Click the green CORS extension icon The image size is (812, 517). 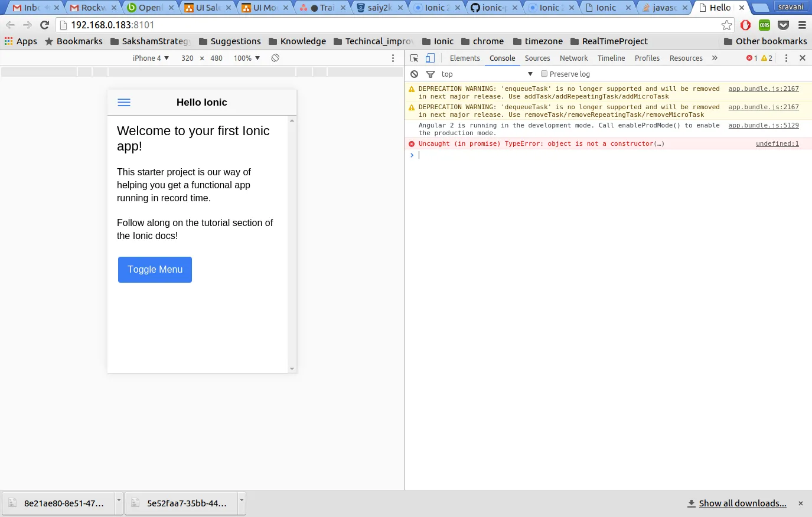765,25
